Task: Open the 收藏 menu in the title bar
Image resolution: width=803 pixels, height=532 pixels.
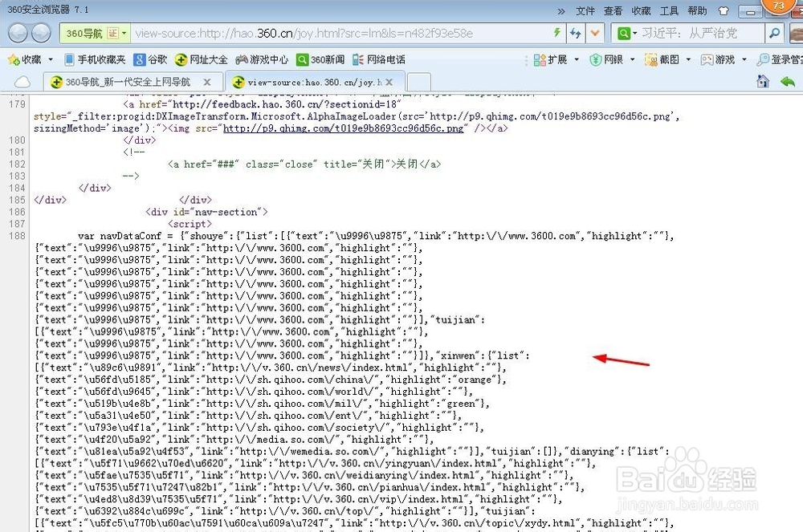Action: tap(641, 10)
